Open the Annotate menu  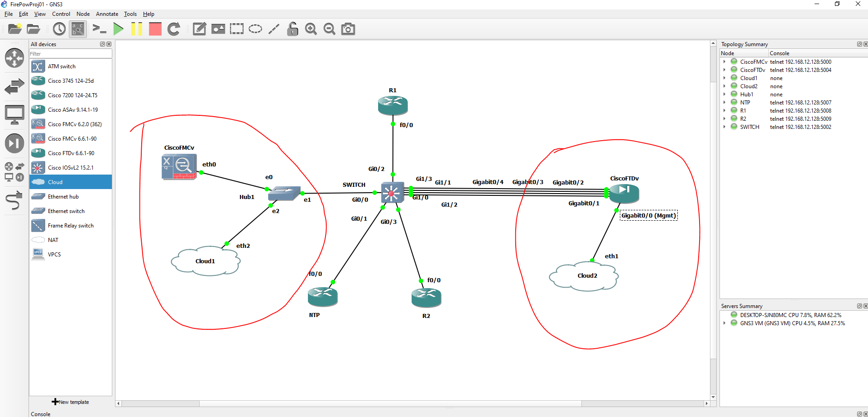107,14
